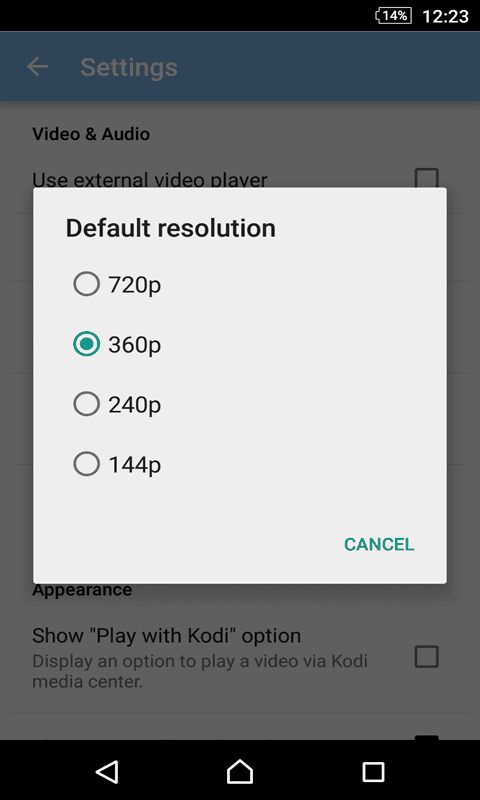Tap the 720p resolution label
The image size is (480, 800).
coord(135,286)
